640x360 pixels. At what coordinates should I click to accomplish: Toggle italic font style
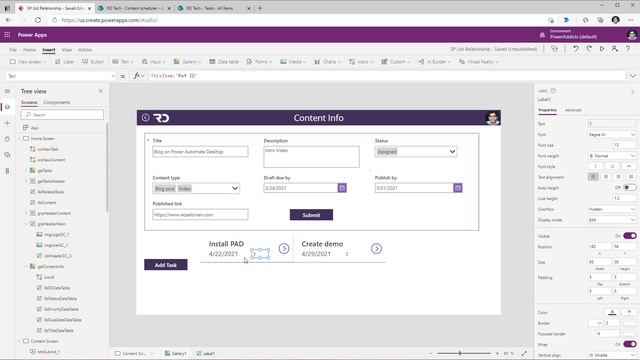[596, 166]
